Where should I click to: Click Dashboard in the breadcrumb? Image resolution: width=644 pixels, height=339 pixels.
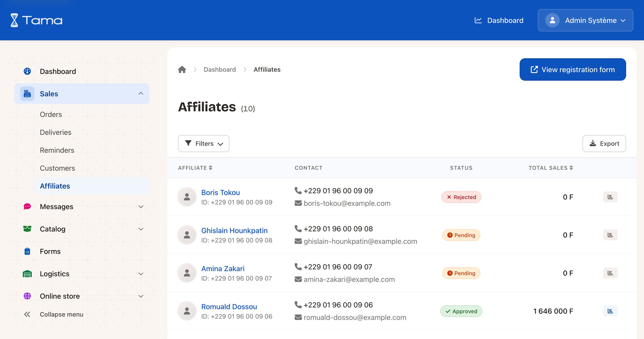tap(219, 70)
